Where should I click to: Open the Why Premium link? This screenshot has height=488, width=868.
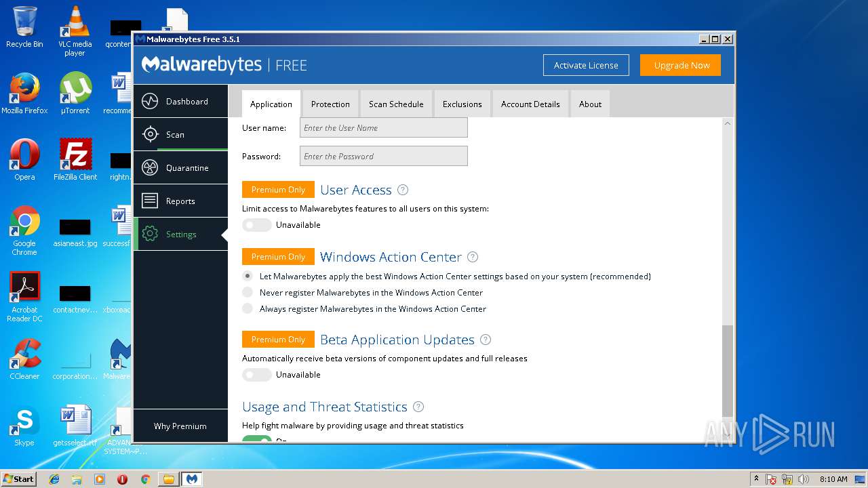click(x=180, y=426)
